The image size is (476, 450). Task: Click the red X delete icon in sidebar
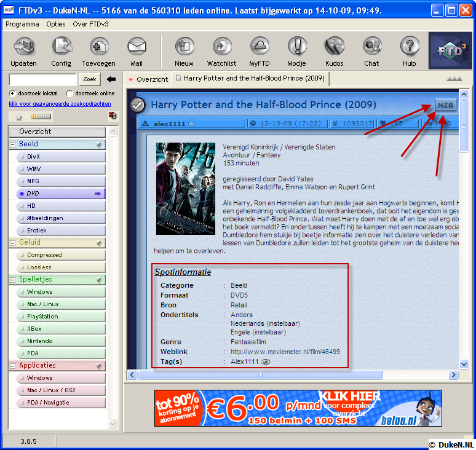[x=113, y=116]
